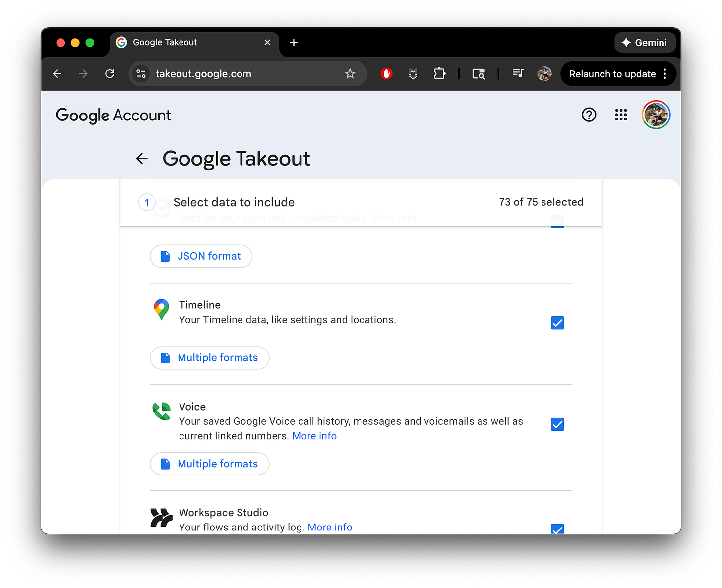Open Google Account help icon
Viewport: 722px width, 588px height.
589,115
